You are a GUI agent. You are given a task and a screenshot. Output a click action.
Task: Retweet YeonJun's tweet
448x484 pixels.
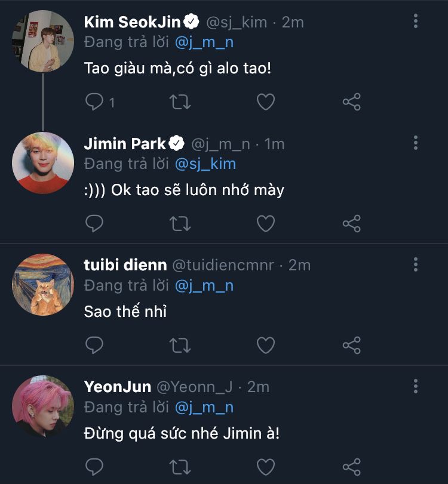(180, 466)
